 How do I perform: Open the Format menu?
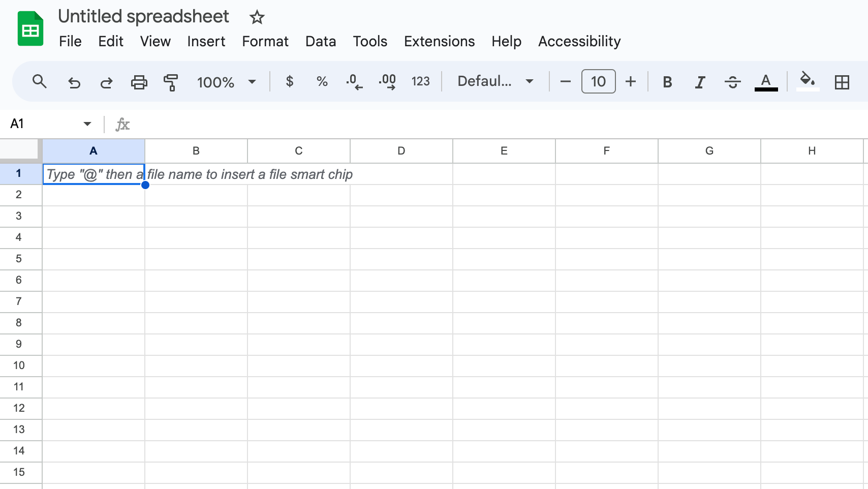click(x=265, y=41)
